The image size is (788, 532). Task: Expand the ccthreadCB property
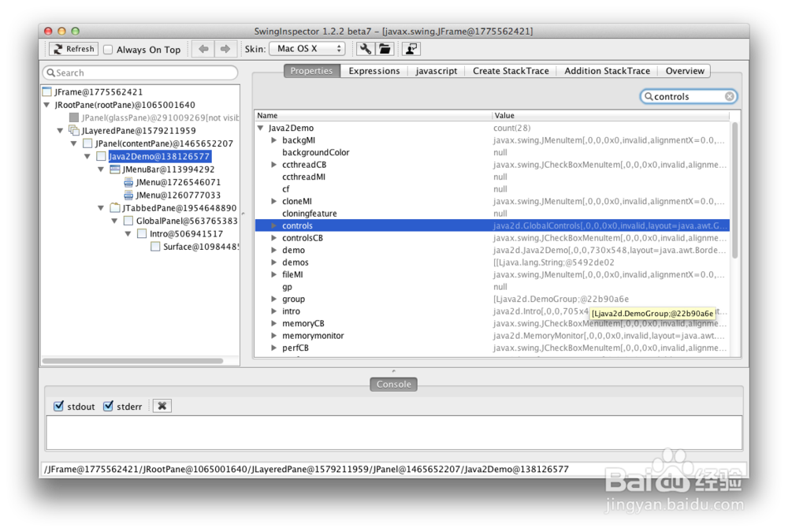[x=274, y=165]
